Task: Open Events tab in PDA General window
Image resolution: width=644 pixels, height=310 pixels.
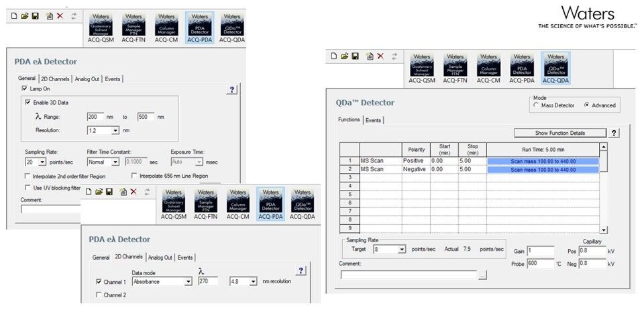Action: coord(113,79)
